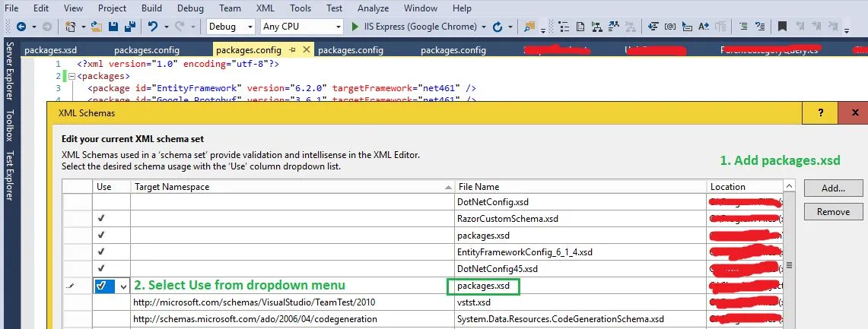Sort by the File Name column header
Image resolution: width=868 pixels, height=329 pixels.
(580, 187)
